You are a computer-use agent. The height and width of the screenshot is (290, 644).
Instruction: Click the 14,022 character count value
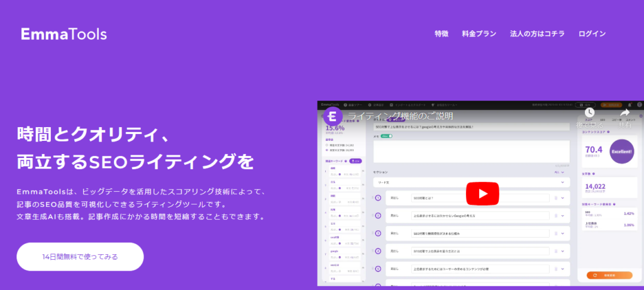coord(596,186)
